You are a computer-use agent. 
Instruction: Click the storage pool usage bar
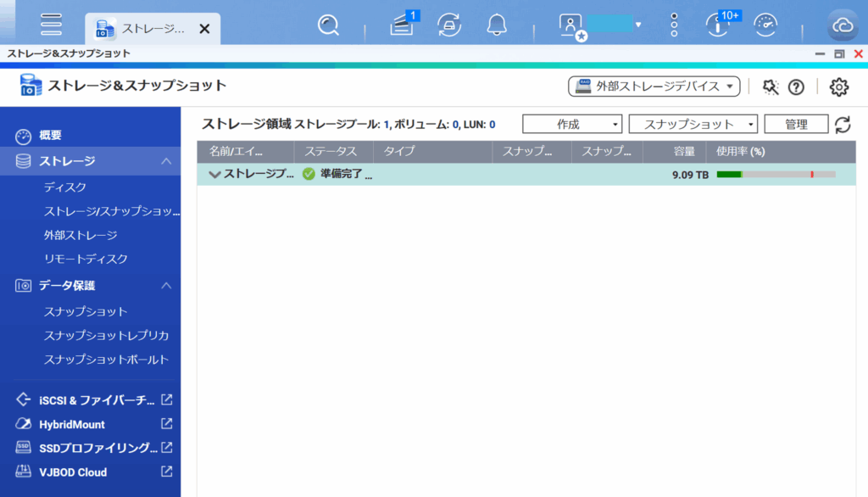click(776, 174)
